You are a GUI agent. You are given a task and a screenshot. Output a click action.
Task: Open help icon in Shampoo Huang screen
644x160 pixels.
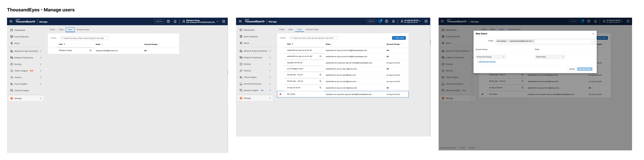tap(168, 21)
